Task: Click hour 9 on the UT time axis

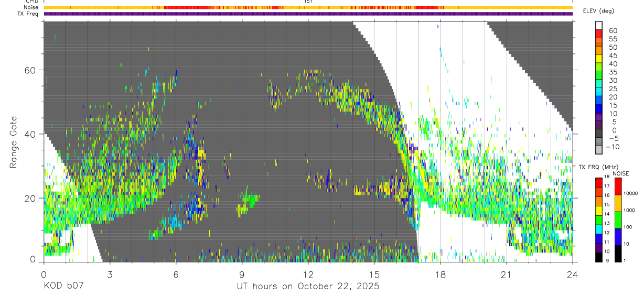Action: 242,274
